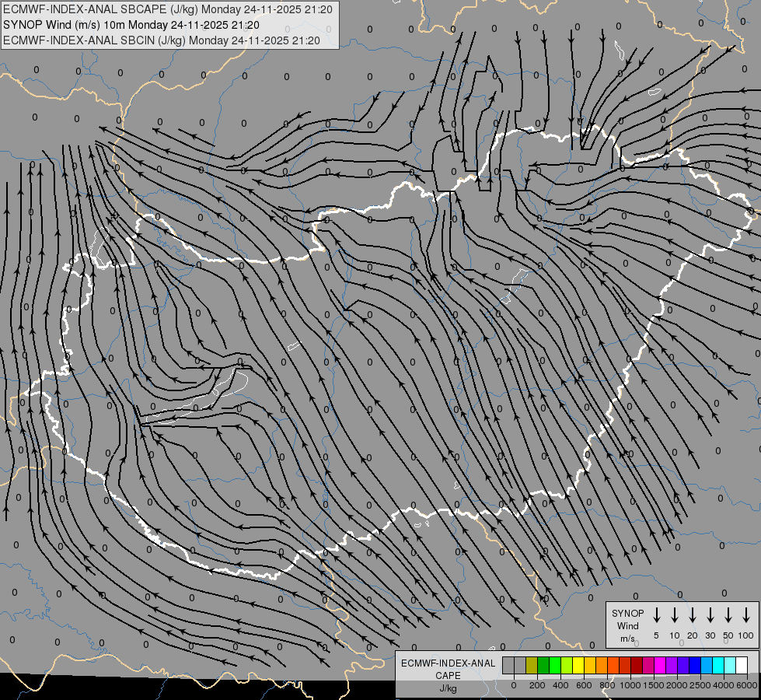Screen dimensions: 761x700
Task: Pick the amber CAPE swatch
Action: pos(590,665)
